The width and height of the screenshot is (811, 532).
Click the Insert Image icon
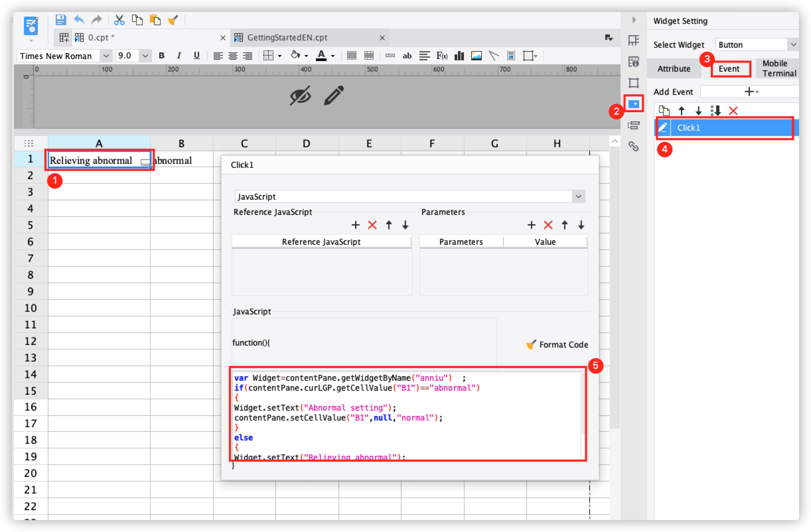(x=476, y=55)
